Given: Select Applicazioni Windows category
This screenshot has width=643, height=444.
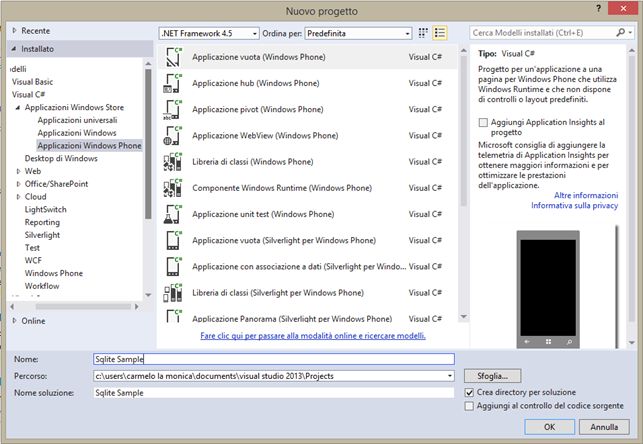Looking at the screenshot, I should point(77,133).
